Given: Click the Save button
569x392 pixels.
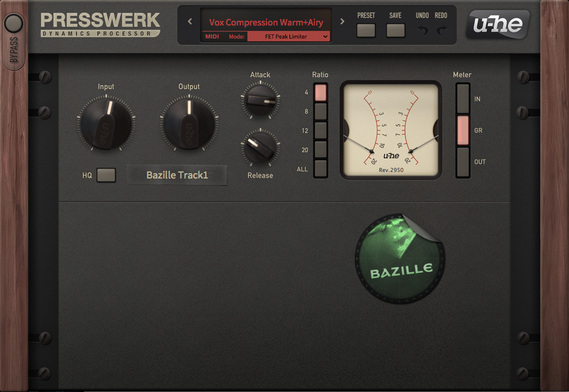Looking at the screenshot, I should tap(396, 30).
